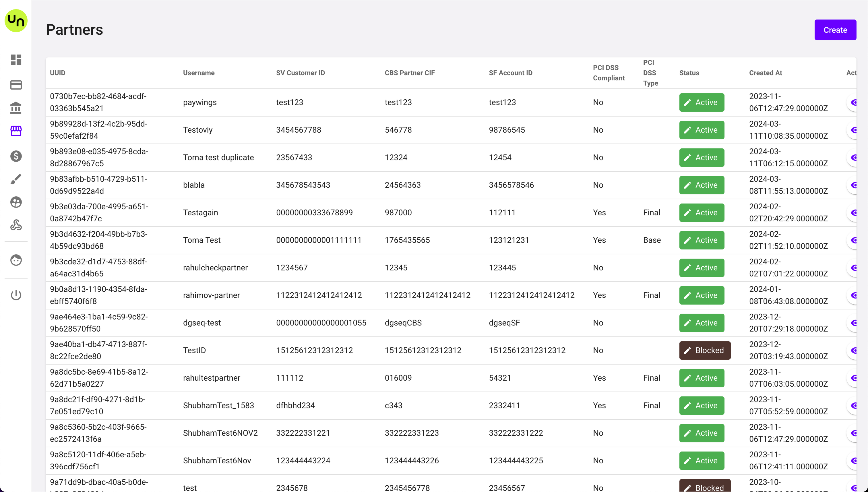
Task: Click the Status column header
Action: pos(689,73)
